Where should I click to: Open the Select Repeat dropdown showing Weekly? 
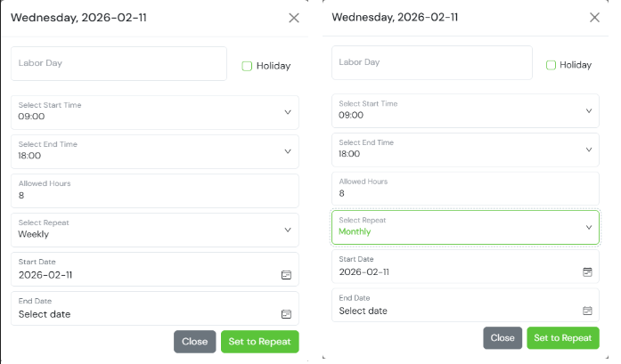click(155, 229)
